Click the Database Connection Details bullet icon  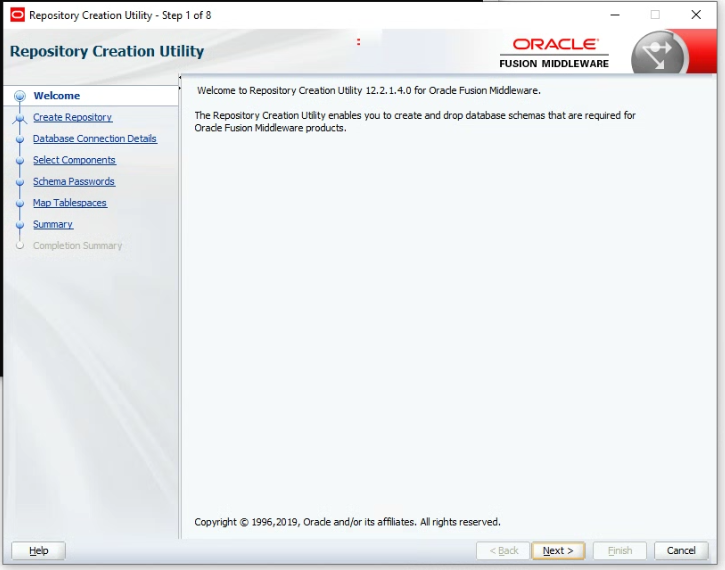19,139
